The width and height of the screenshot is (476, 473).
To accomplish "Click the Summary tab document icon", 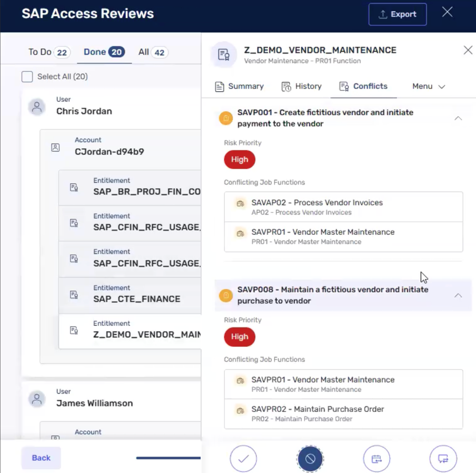I will [x=219, y=86].
